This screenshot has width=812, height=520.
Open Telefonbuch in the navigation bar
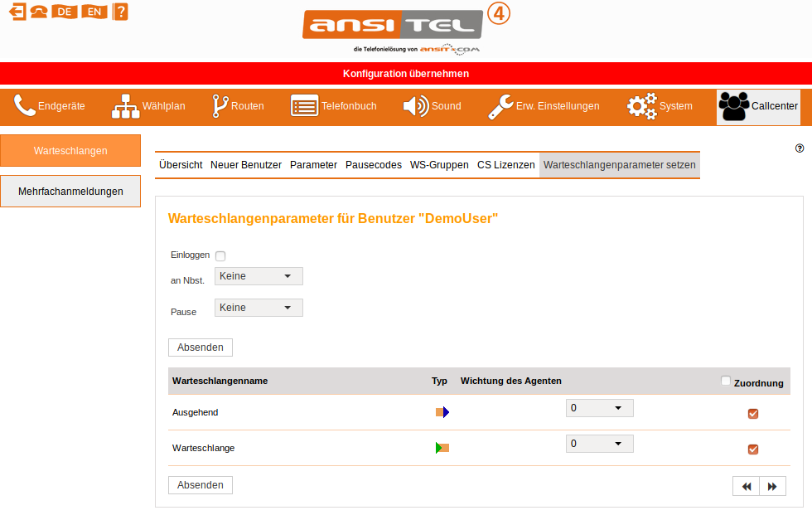(x=333, y=107)
